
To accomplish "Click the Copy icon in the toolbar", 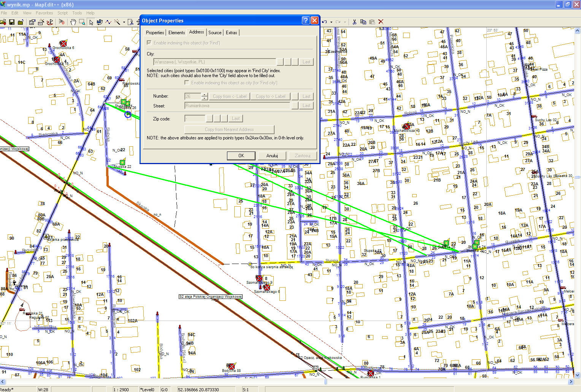I will coord(363,22).
